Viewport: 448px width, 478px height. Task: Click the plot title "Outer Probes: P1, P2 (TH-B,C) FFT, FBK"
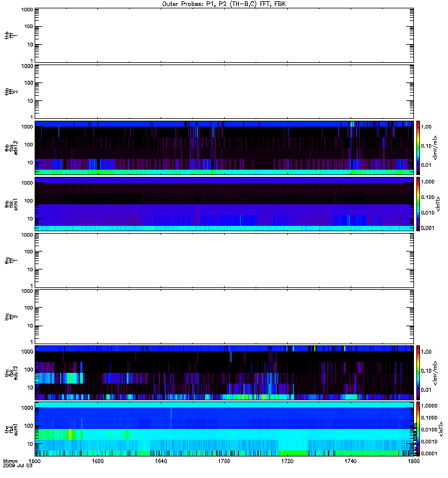pos(224,4)
